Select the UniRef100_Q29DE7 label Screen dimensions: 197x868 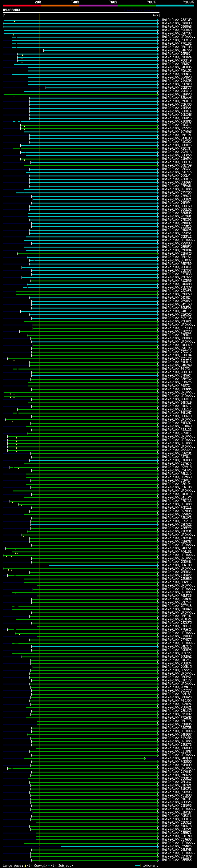pyautogui.click(x=177, y=433)
